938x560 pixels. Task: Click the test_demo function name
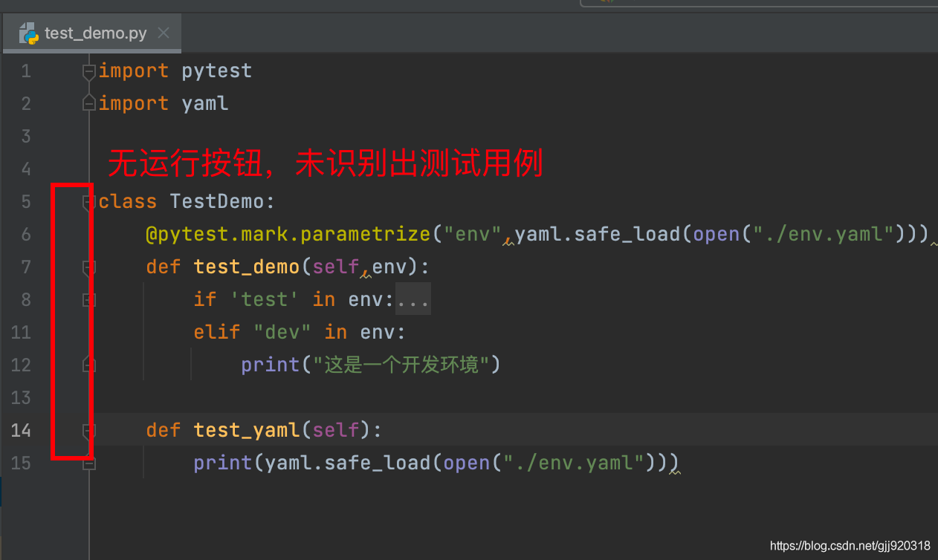point(247,267)
